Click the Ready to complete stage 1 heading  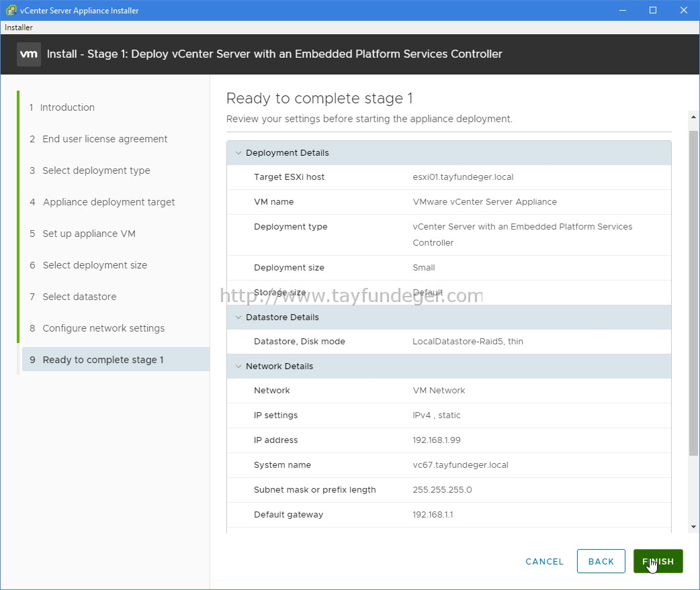point(319,99)
